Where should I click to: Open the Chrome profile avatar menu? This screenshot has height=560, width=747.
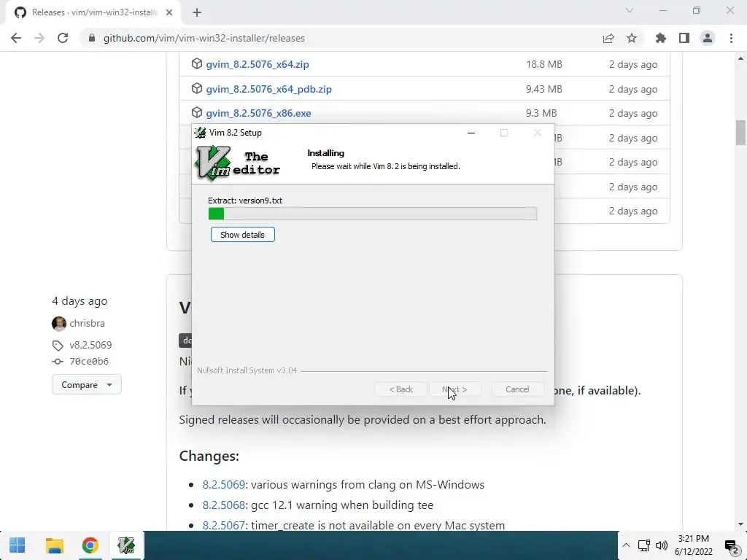coord(708,38)
